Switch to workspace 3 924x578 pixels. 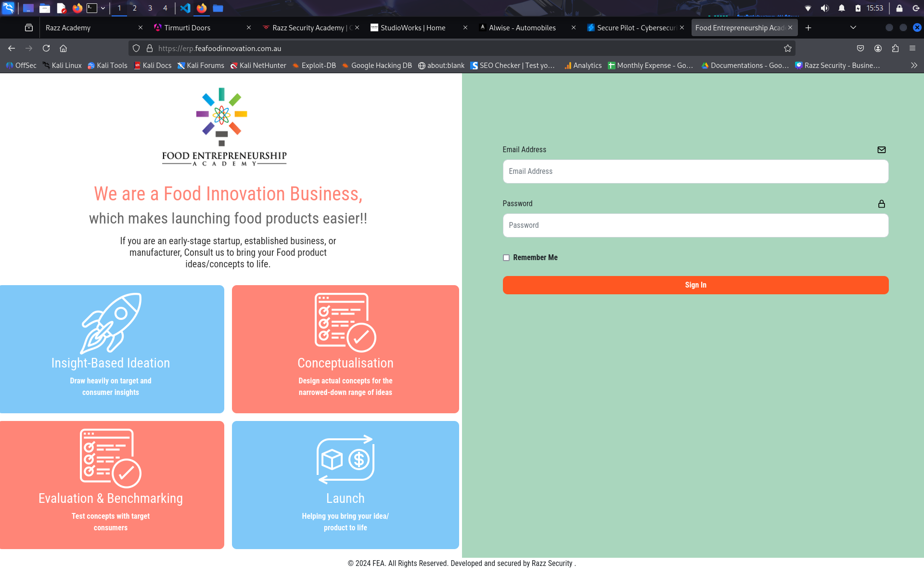pyautogui.click(x=150, y=8)
